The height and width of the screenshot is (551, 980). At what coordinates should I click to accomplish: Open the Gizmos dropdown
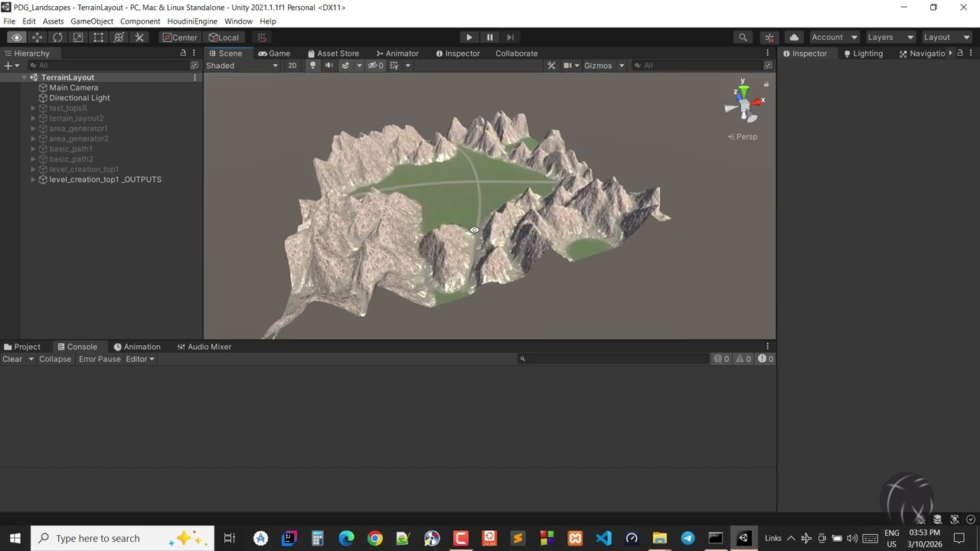click(x=604, y=66)
